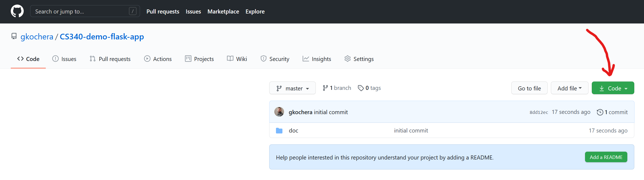Click the doc folder icon
The image size is (644, 180).
(279, 131)
